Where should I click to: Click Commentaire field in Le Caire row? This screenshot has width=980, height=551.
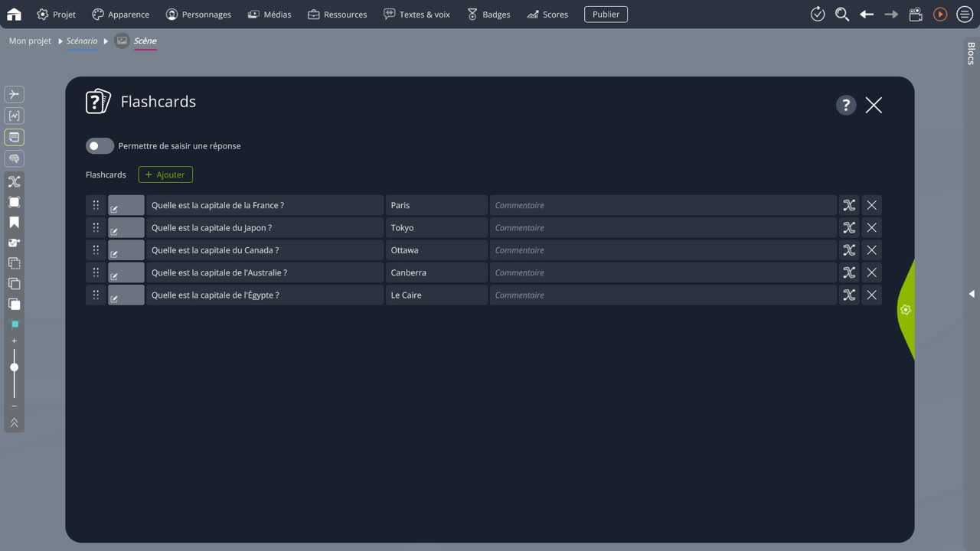click(x=663, y=295)
